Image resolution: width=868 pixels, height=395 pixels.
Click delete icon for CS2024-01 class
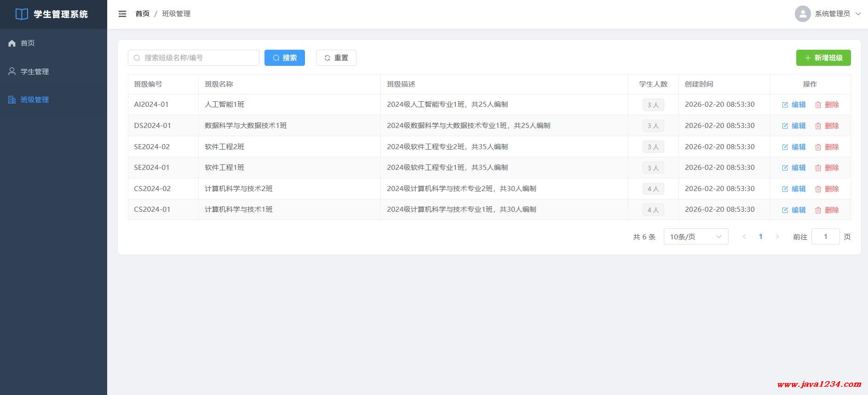coord(818,210)
